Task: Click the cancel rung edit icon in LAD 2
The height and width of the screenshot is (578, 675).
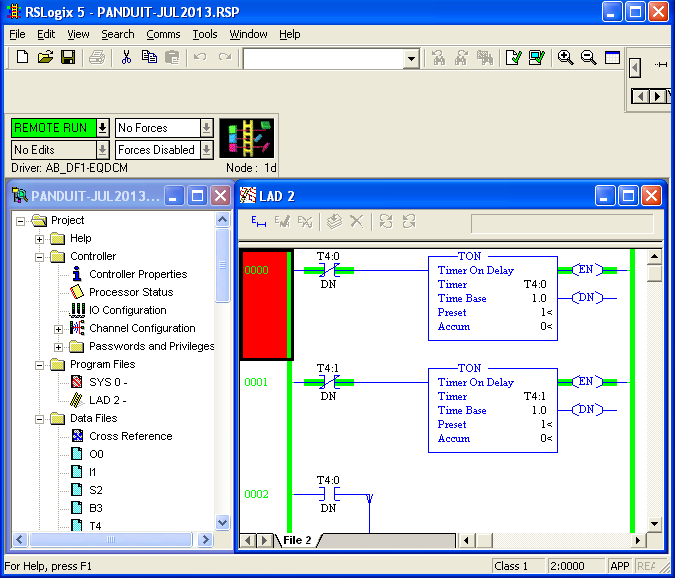Action: pos(305,222)
